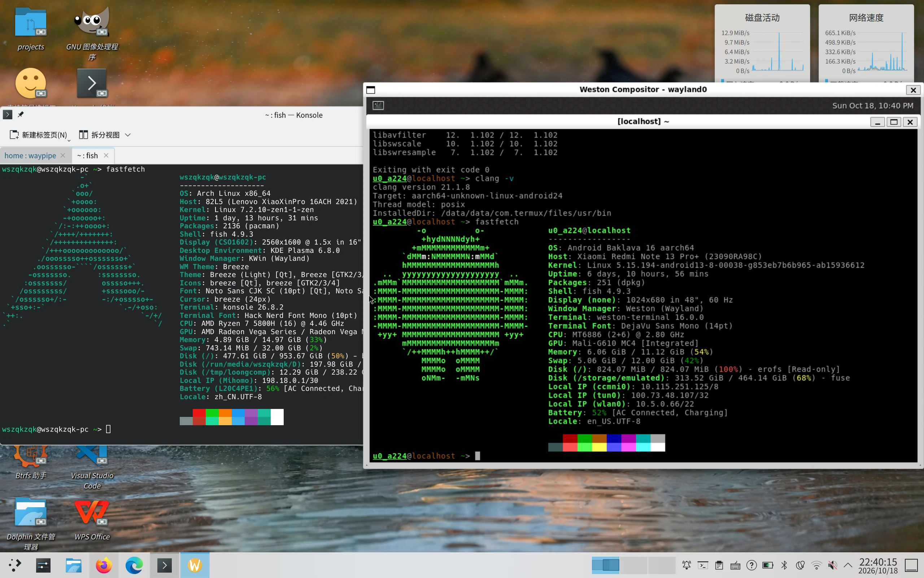Click the Weston panel clock
This screenshot has width=924, height=578.
[872, 105]
